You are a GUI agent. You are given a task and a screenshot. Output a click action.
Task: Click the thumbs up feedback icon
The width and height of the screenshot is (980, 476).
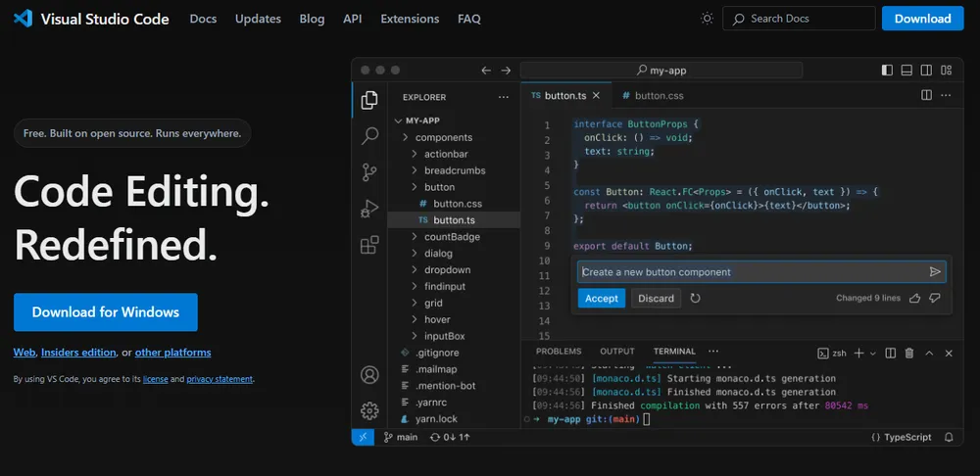click(x=914, y=298)
